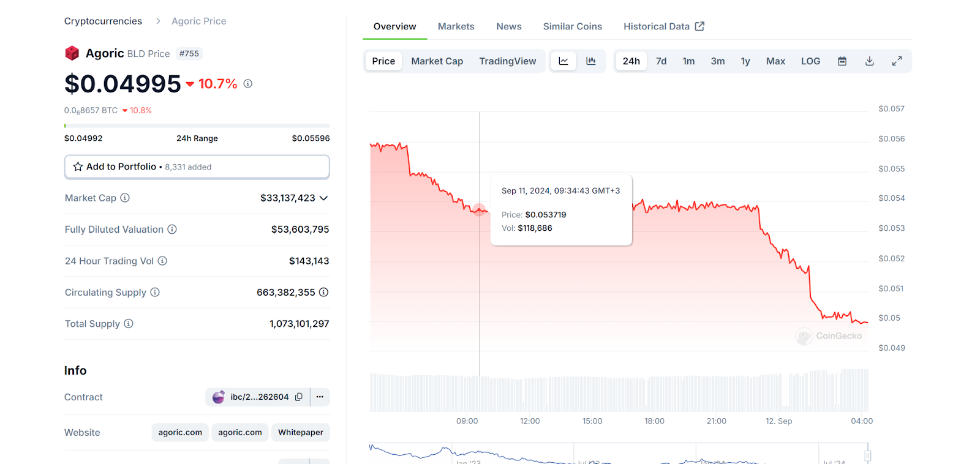Toggle LOG scale on chart
980x464 pixels.
tap(810, 61)
